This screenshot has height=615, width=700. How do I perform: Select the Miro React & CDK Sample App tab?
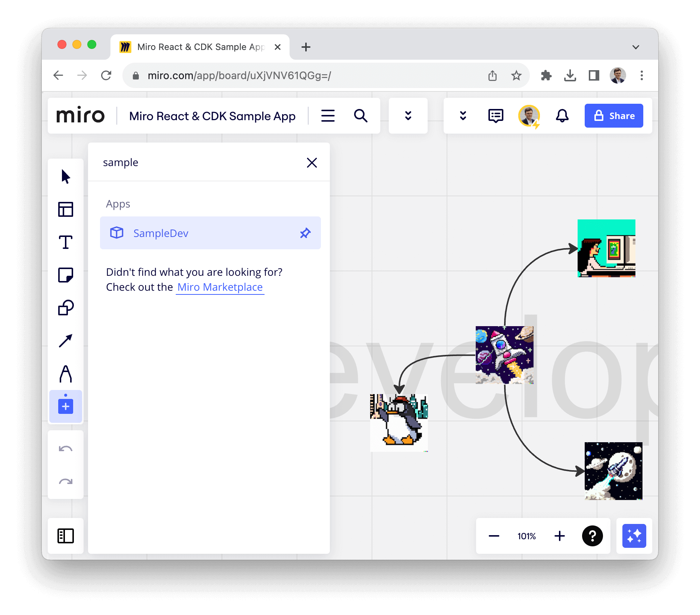click(x=200, y=47)
